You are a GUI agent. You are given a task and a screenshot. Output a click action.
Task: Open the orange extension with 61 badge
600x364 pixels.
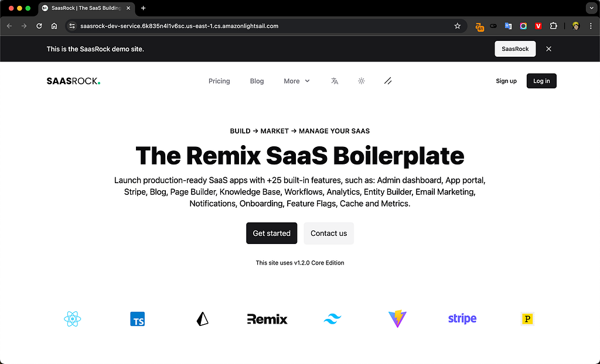click(x=479, y=26)
